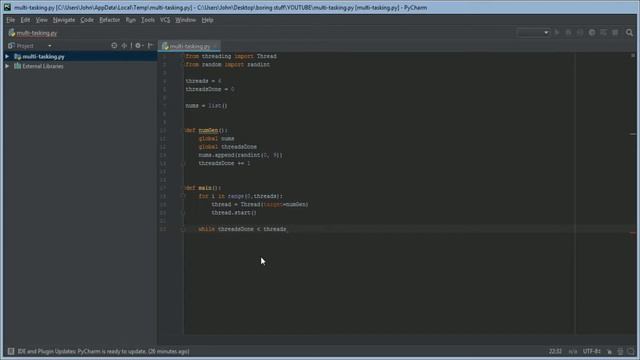Viewport: 640px width, 360px height.
Task: Click PyCharm app icon in title bar
Action: [7, 7]
